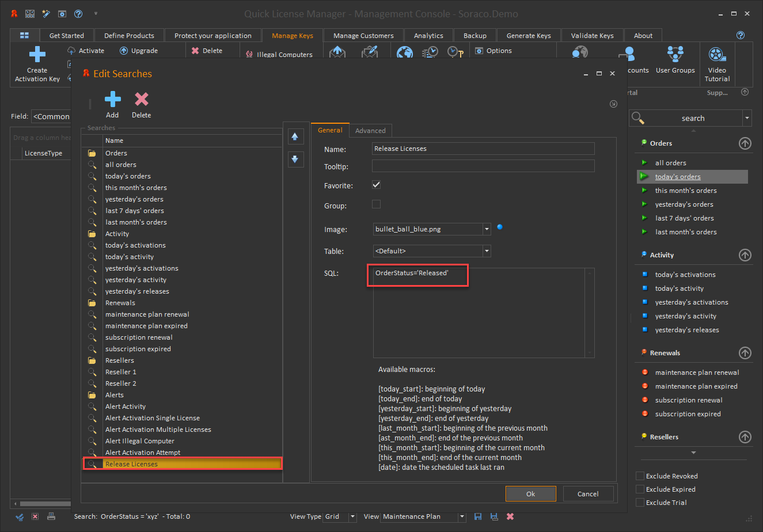
Task: Click the select-all check icon in status bar
Action: 20,516
